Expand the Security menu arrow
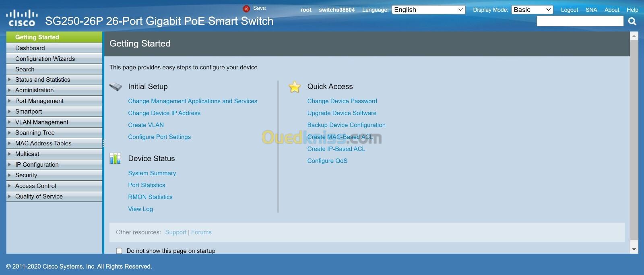Image resolution: width=644 pixels, height=275 pixels. point(10,175)
